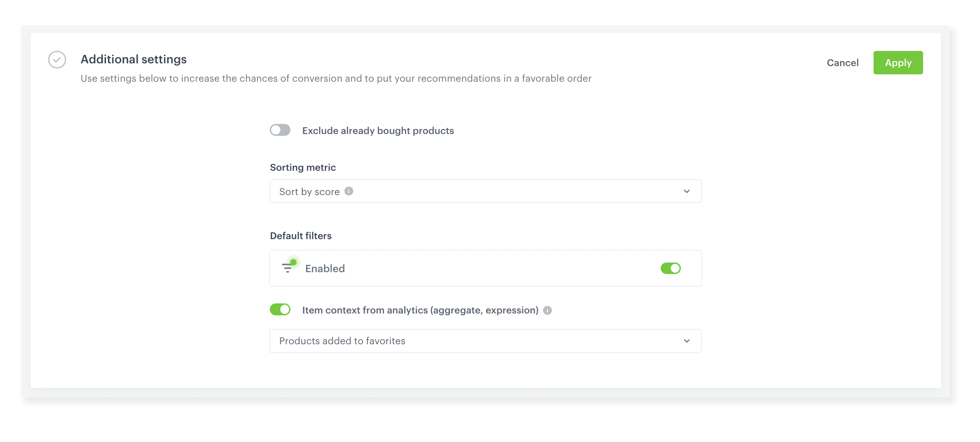Click the info icon next to Sort by score

[x=349, y=191]
